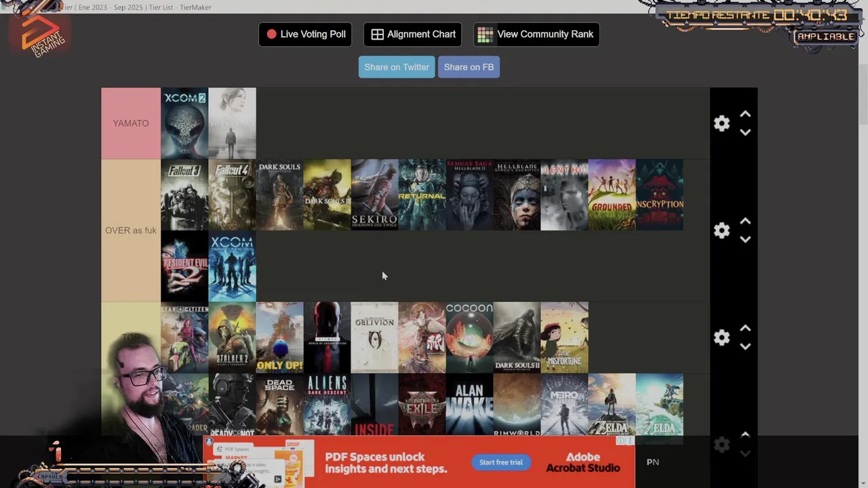Click Live Voting Poll button
This screenshot has width=868, height=488.
pyautogui.click(x=305, y=34)
